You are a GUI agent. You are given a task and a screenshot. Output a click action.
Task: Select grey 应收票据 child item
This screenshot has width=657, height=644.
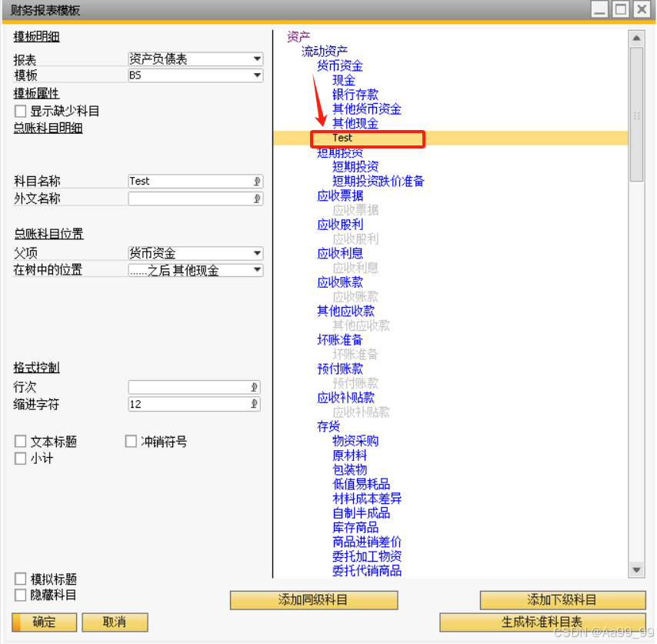coord(355,210)
